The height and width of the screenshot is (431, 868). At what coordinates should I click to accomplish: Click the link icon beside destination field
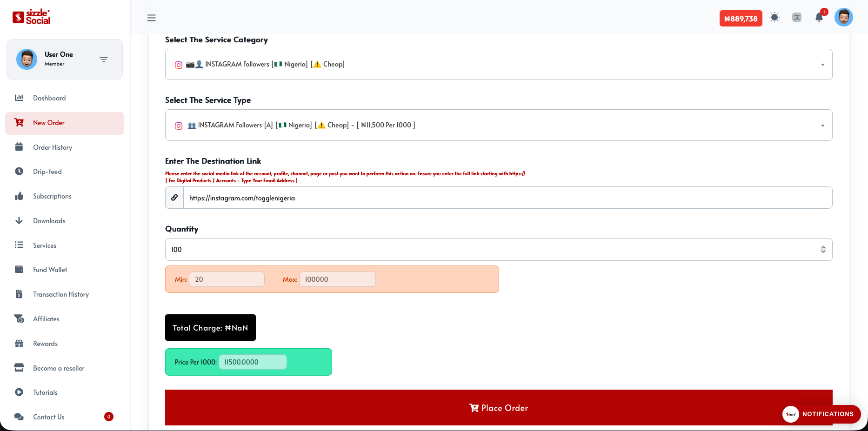174,198
